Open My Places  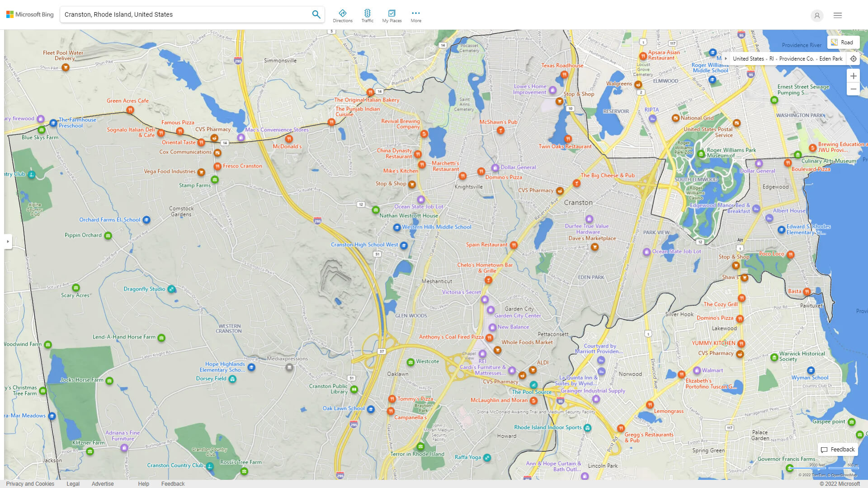[392, 15]
